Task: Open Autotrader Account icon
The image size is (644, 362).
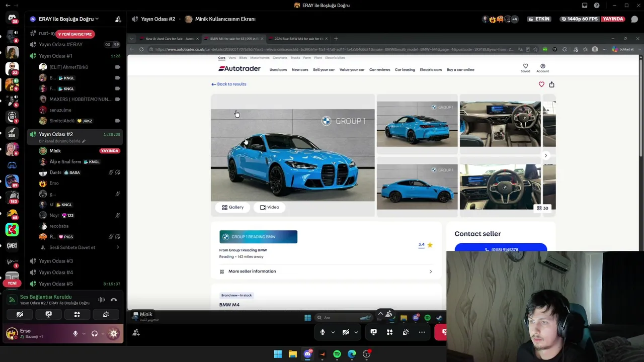Action: (542, 68)
